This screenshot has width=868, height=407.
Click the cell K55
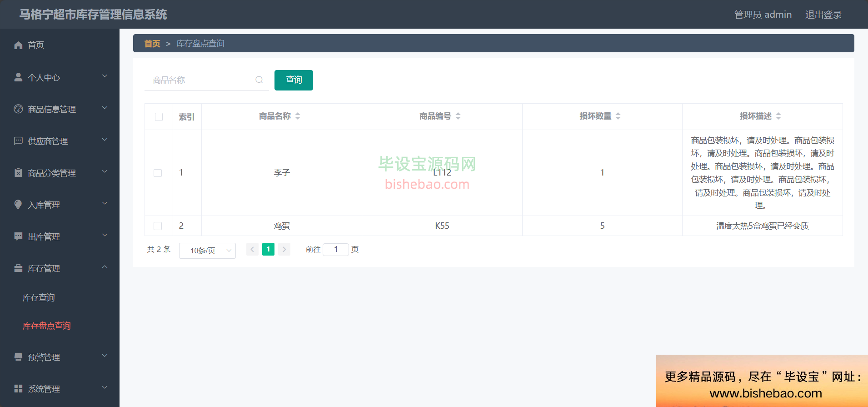pyautogui.click(x=442, y=226)
